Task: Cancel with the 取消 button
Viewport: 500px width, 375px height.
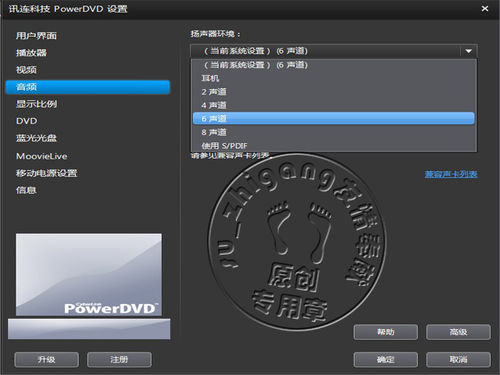Action: click(458, 360)
